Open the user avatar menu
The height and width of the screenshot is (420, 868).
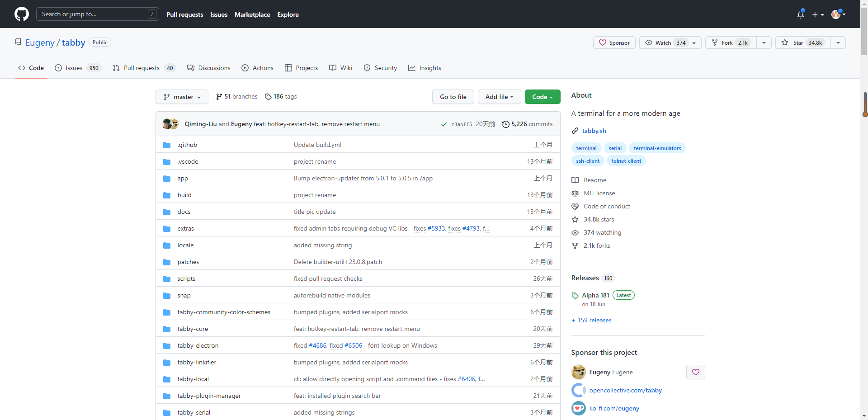[839, 14]
